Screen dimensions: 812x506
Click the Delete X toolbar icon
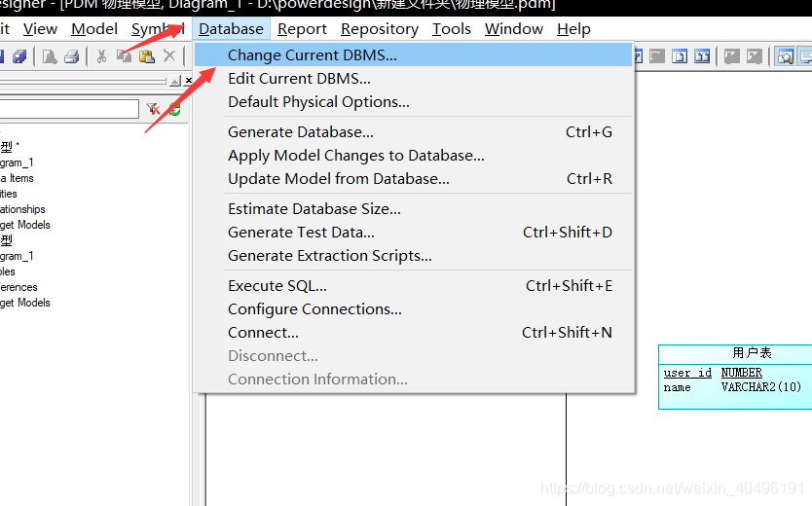tap(169, 55)
